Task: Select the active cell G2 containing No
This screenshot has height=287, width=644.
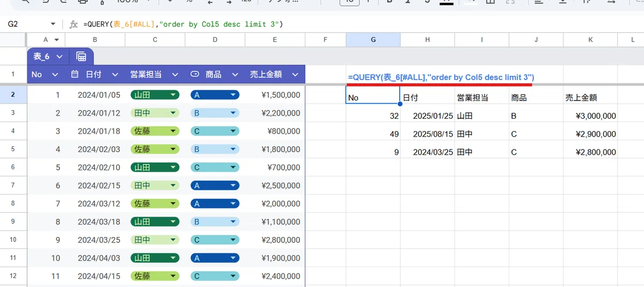Action: [x=373, y=95]
